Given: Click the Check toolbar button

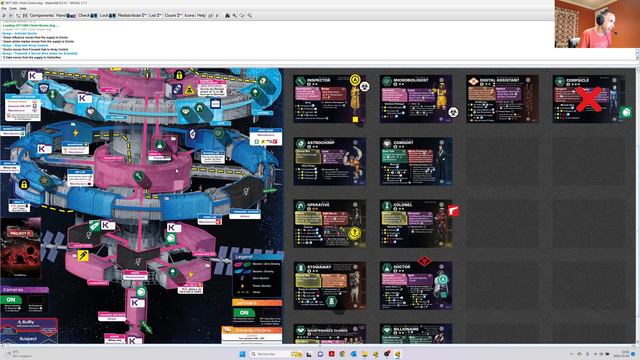Looking at the screenshot, I should pyautogui.click(x=87, y=16).
